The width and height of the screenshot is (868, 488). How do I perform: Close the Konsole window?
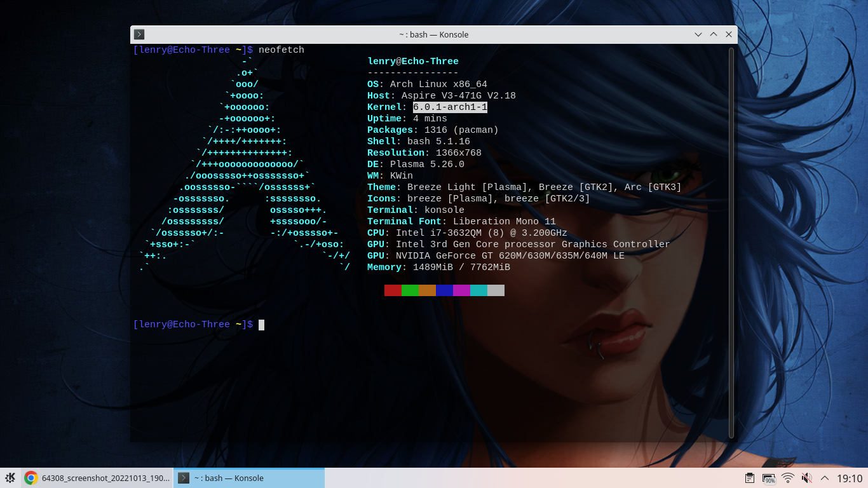click(729, 34)
